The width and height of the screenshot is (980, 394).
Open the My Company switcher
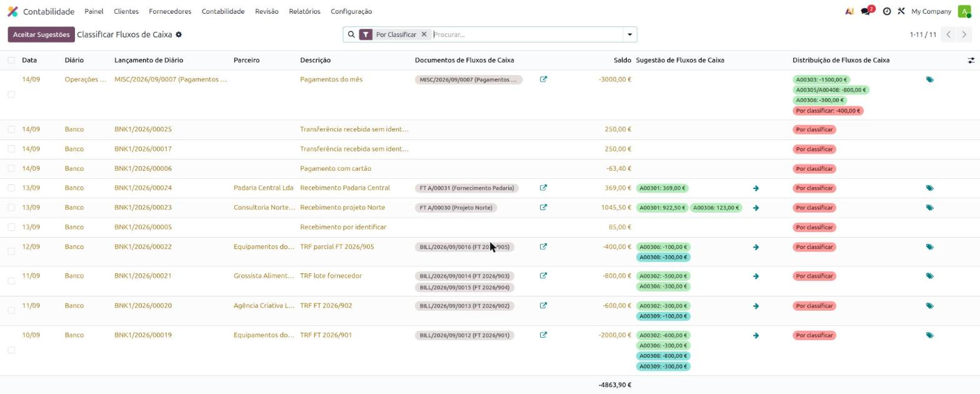[931, 11]
